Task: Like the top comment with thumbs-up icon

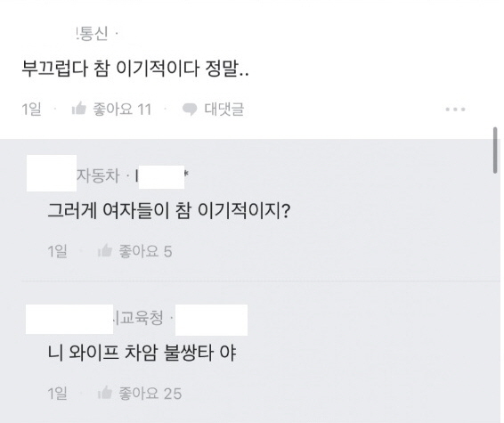Action: click(78, 109)
